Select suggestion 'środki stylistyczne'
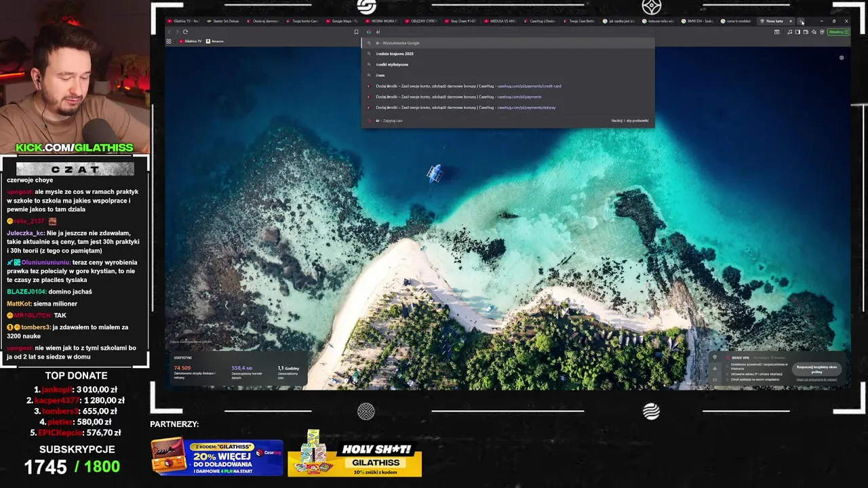 click(x=508, y=64)
